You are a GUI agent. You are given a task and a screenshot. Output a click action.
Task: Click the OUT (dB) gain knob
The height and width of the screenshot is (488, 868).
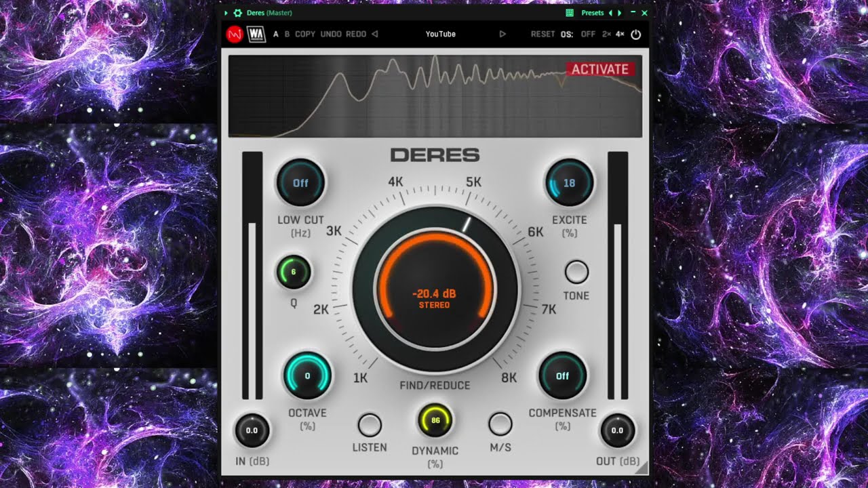(x=617, y=430)
